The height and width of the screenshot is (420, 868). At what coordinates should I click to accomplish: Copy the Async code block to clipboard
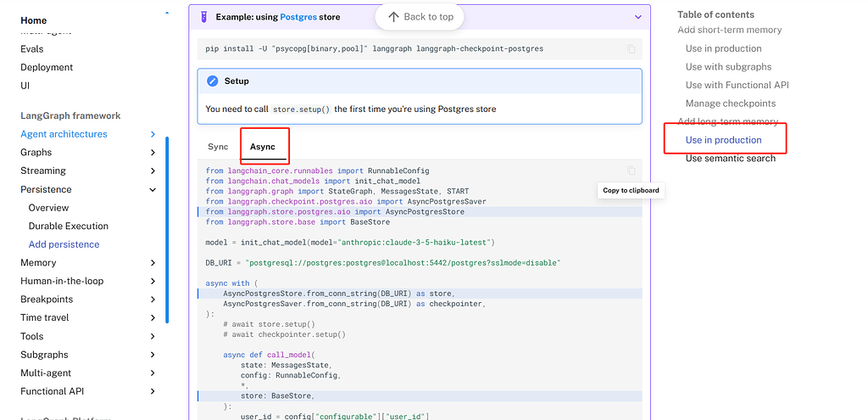(631, 171)
